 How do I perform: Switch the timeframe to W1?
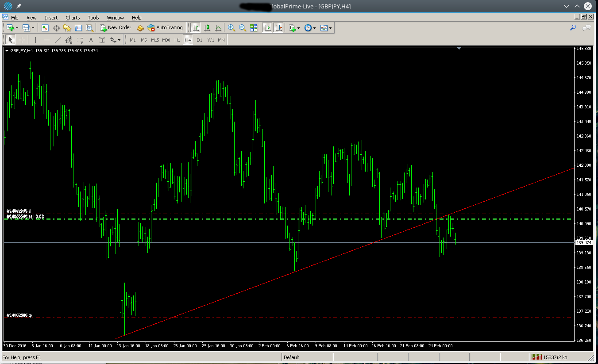point(211,40)
